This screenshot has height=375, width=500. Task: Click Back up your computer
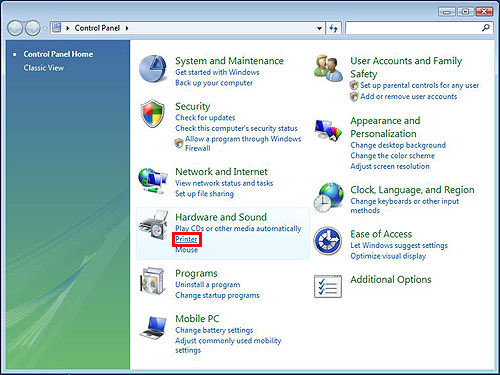tap(214, 83)
